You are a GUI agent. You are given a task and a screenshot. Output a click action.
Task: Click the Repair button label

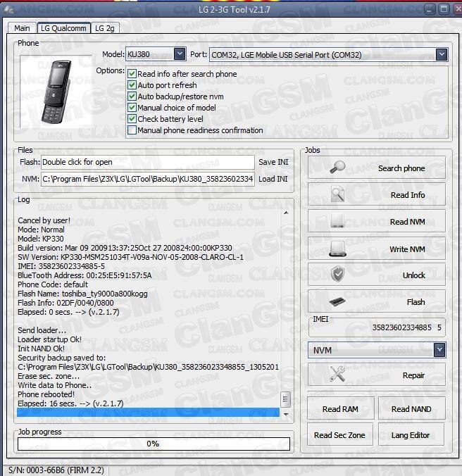click(413, 375)
